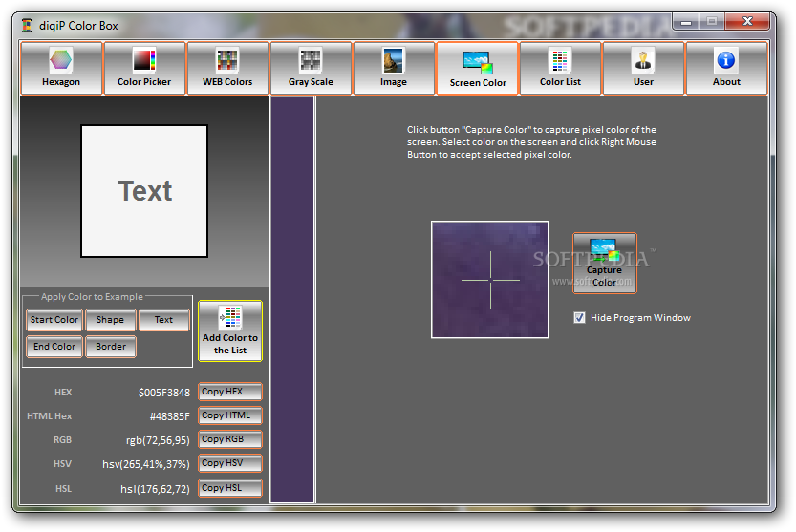Image resolution: width=796 pixels, height=532 pixels.
Task: Click Add Color to the List
Action: click(x=230, y=331)
